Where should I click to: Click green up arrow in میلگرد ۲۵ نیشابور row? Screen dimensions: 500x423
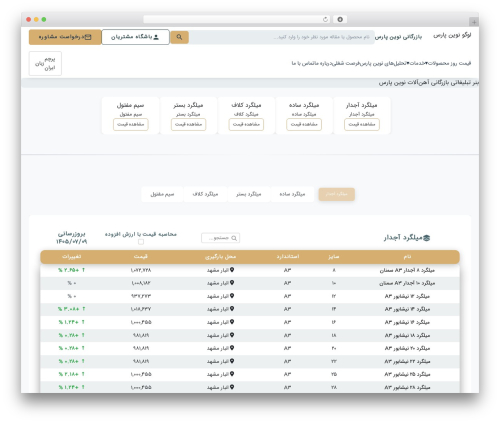[83, 374]
